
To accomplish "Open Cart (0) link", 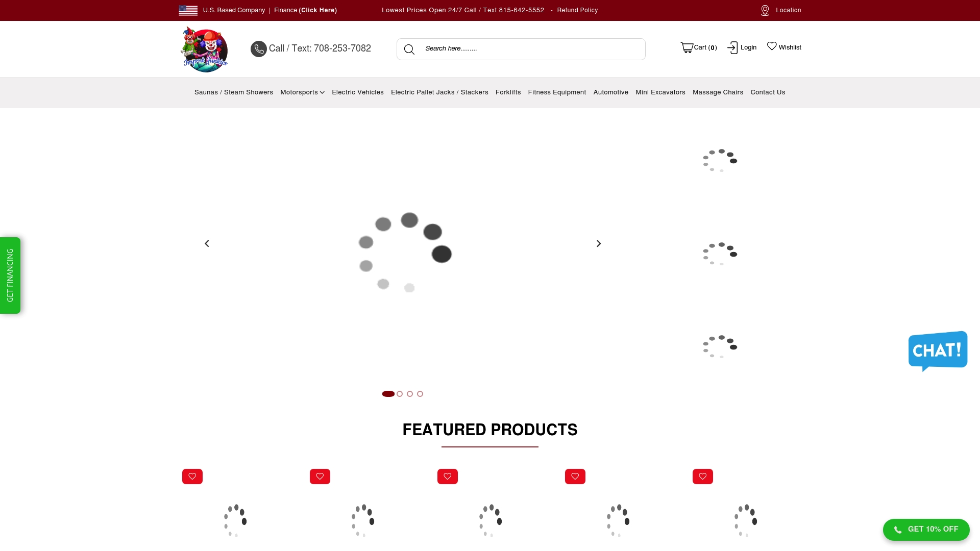I will click(705, 47).
